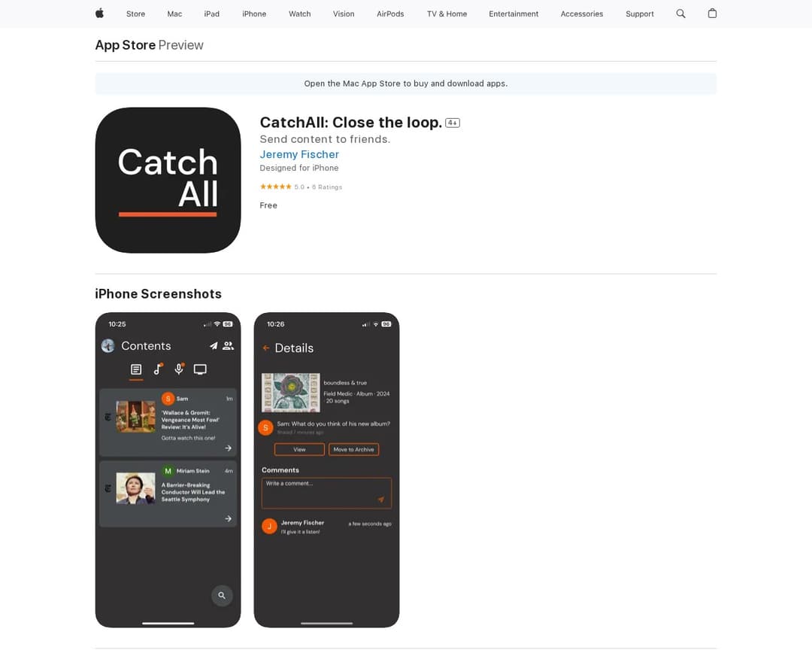
Task: Open Entertainment in top navigation
Action: [514, 14]
